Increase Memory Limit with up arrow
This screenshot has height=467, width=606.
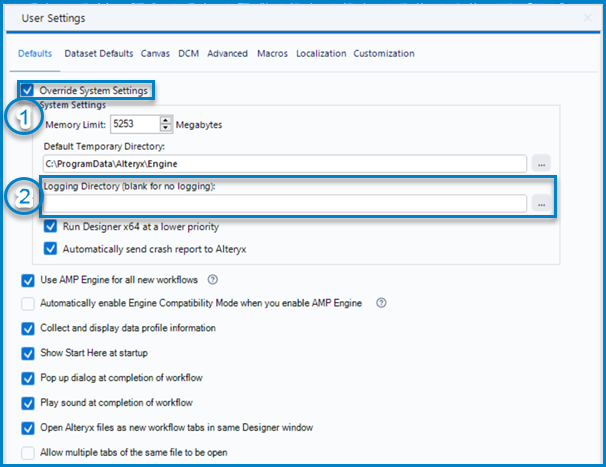pyautogui.click(x=166, y=120)
